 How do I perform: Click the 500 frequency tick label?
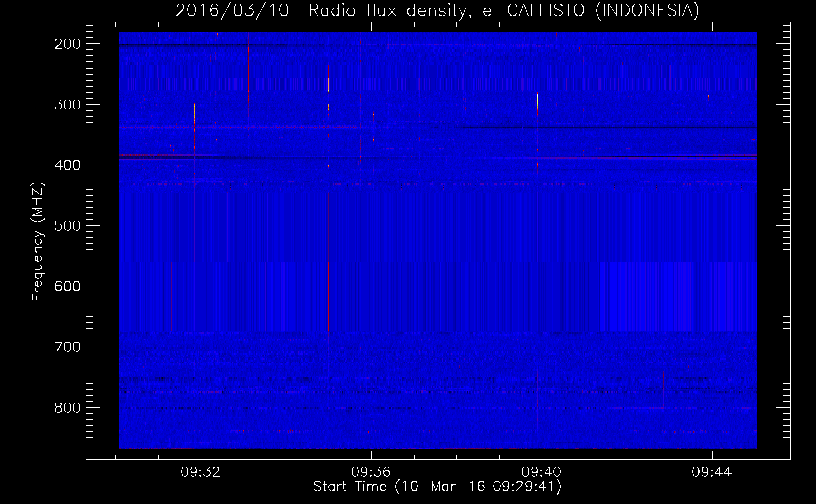tap(68, 226)
